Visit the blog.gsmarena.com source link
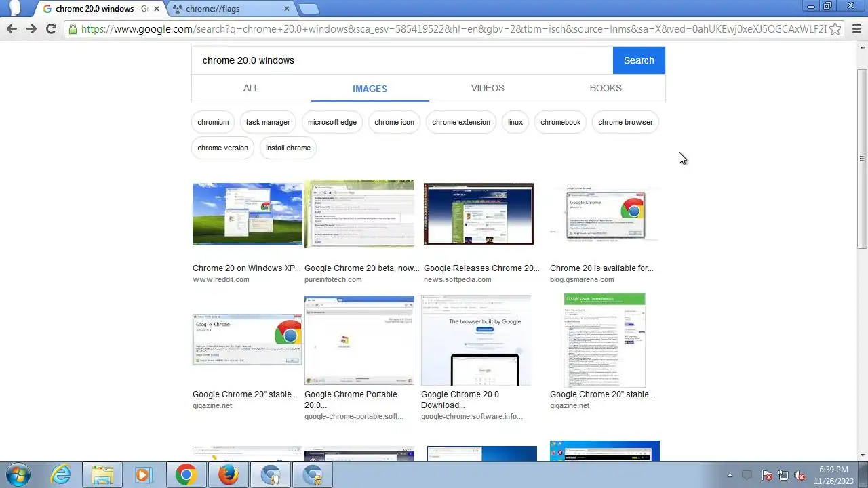This screenshot has width=868, height=488. [x=582, y=279]
